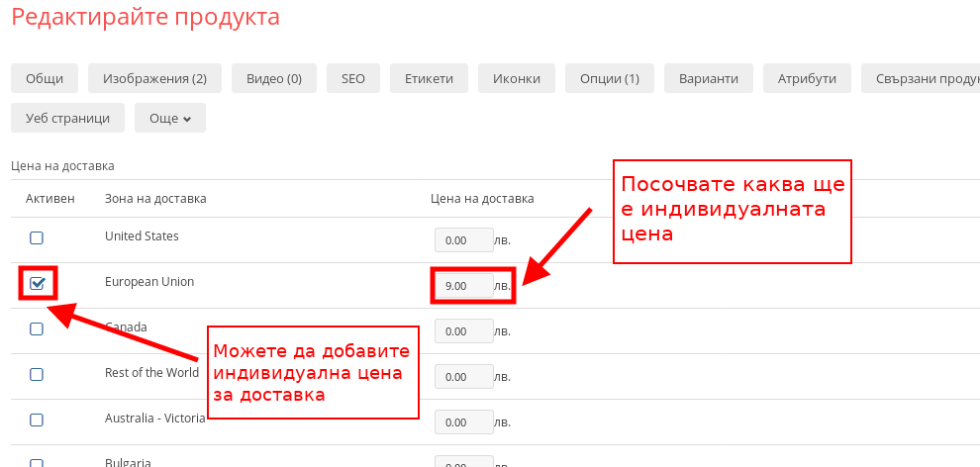Focus Rest of the World price input
Screen dimensions: 980x467
tap(463, 377)
